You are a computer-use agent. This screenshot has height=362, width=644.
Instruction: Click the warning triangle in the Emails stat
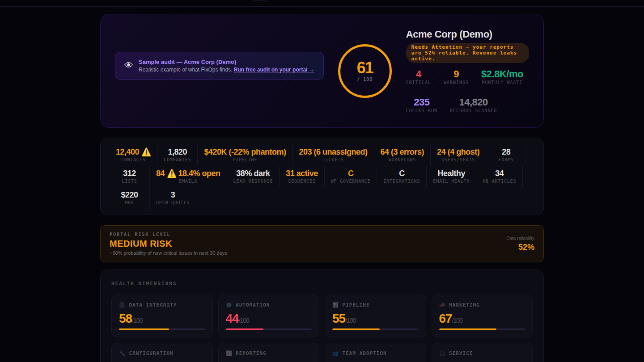click(172, 173)
